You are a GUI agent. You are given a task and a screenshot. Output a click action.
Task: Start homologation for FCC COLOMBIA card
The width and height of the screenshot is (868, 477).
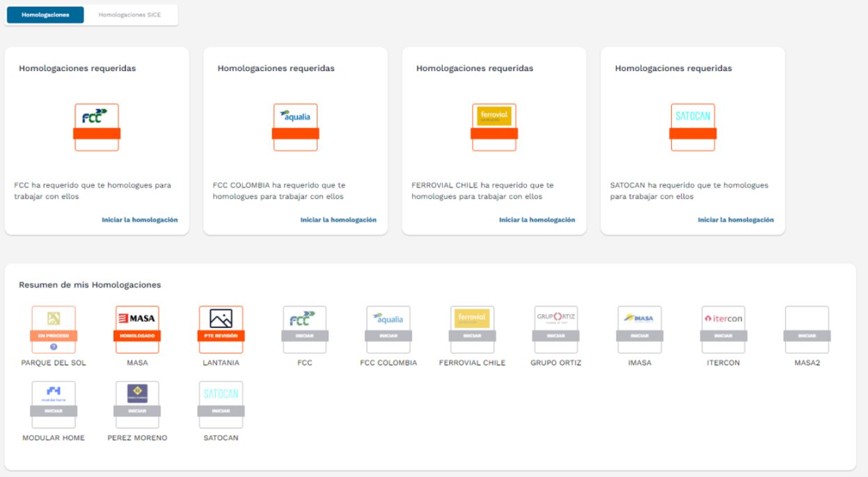pyautogui.click(x=338, y=220)
